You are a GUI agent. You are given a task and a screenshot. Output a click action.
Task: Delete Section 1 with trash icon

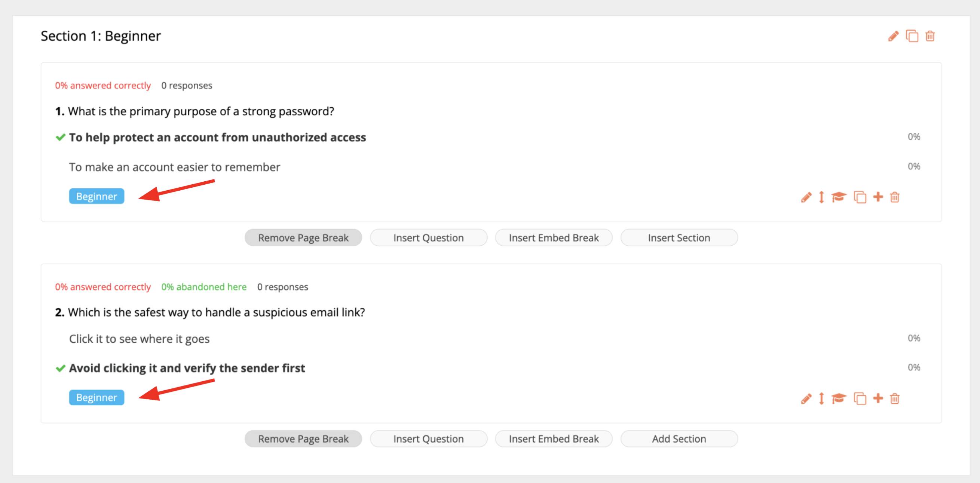click(930, 36)
